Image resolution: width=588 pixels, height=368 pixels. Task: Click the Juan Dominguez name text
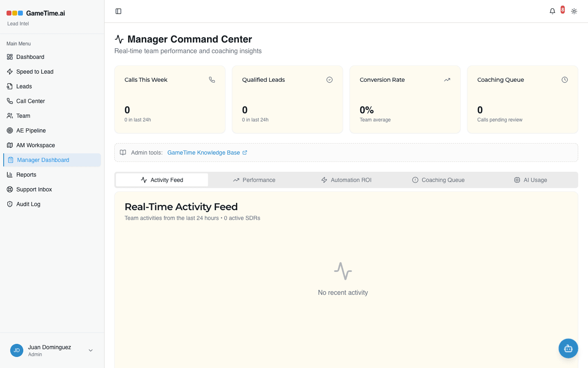point(49,347)
